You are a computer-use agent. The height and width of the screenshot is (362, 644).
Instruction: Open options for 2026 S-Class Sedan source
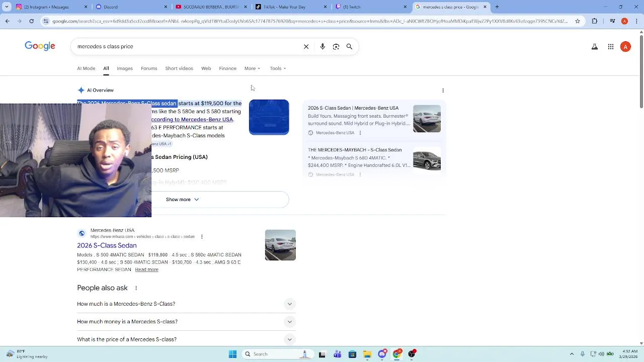coord(360,133)
